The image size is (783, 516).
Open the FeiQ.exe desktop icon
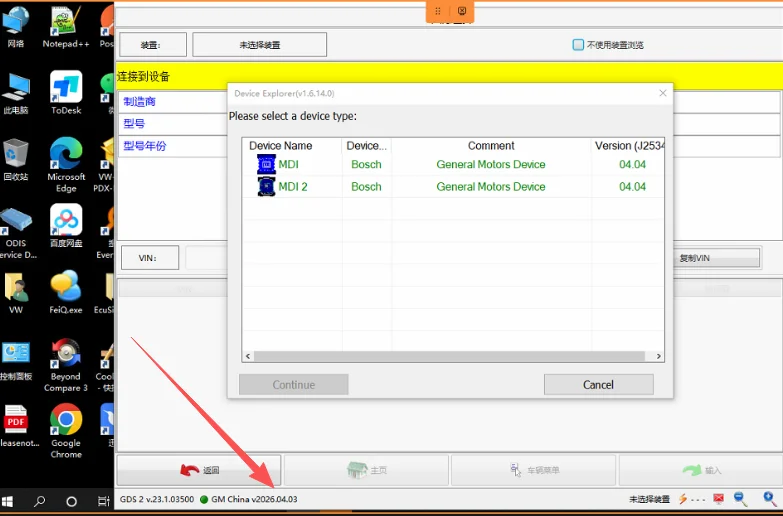(x=66, y=292)
